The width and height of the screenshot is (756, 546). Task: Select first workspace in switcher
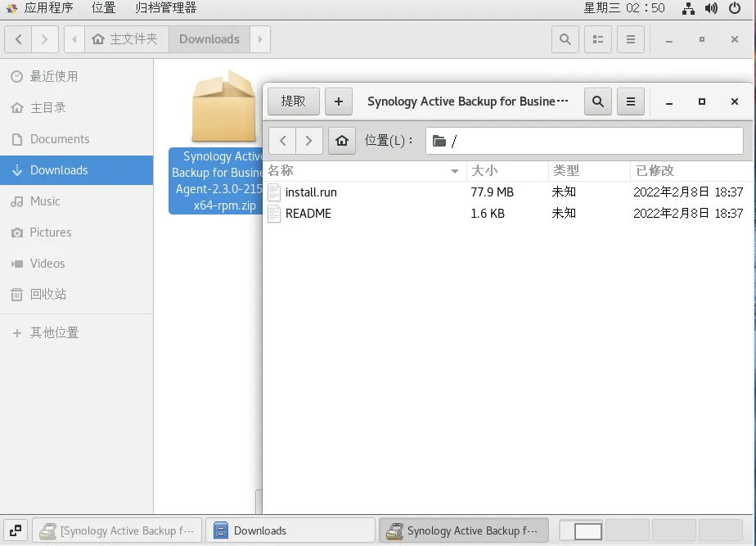[x=583, y=530]
